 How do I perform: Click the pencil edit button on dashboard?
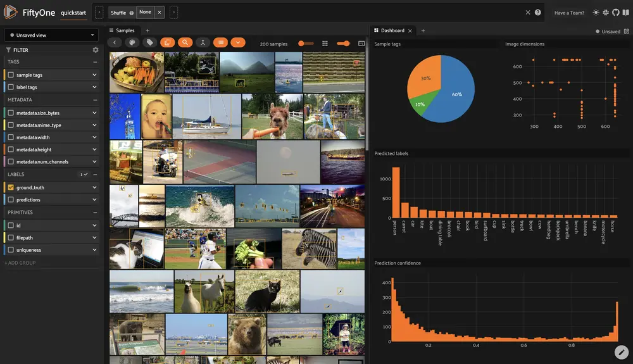[x=621, y=351]
